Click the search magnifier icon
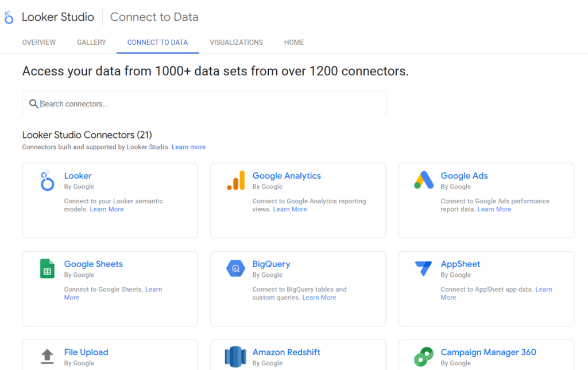 point(33,103)
